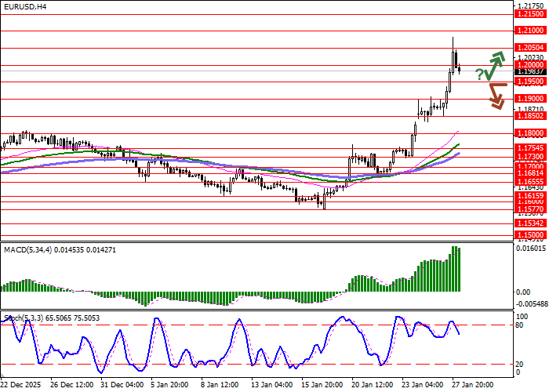
Task: Click the 1.2000 price level label
Action: tap(531, 64)
